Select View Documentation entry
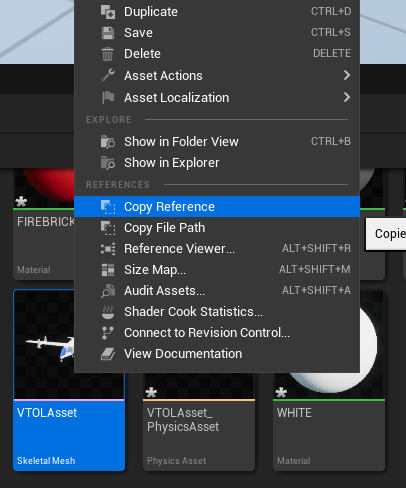The width and height of the screenshot is (406, 488). pos(217,354)
